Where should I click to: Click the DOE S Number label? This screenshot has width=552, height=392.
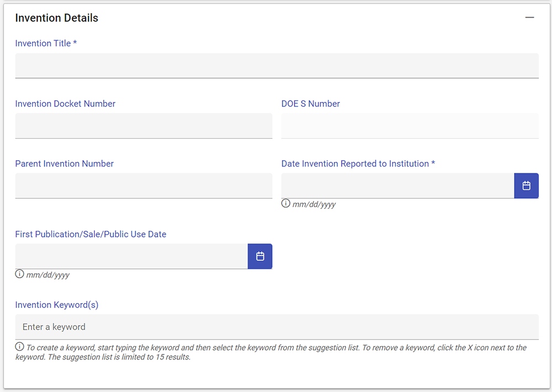[x=310, y=104]
